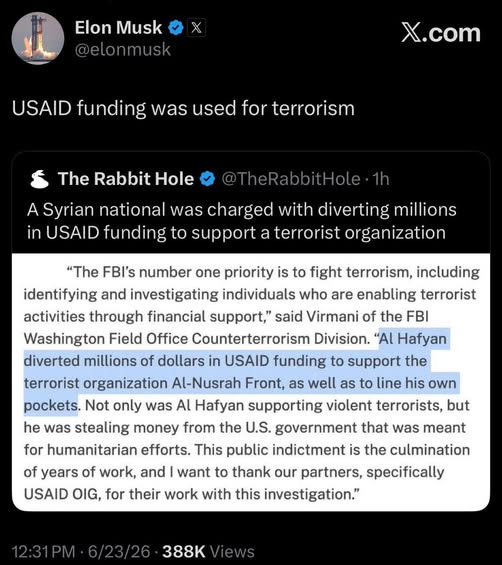Image resolution: width=502 pixels, height=565 pixels.
Task: Open the @TheRabbitHole handle
Action: tap(291, 179)
